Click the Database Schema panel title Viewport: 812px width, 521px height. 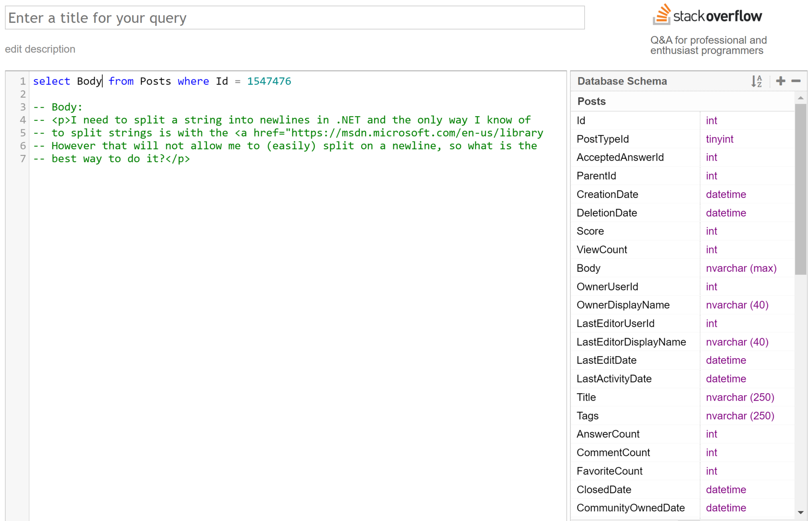click(622, 81)
